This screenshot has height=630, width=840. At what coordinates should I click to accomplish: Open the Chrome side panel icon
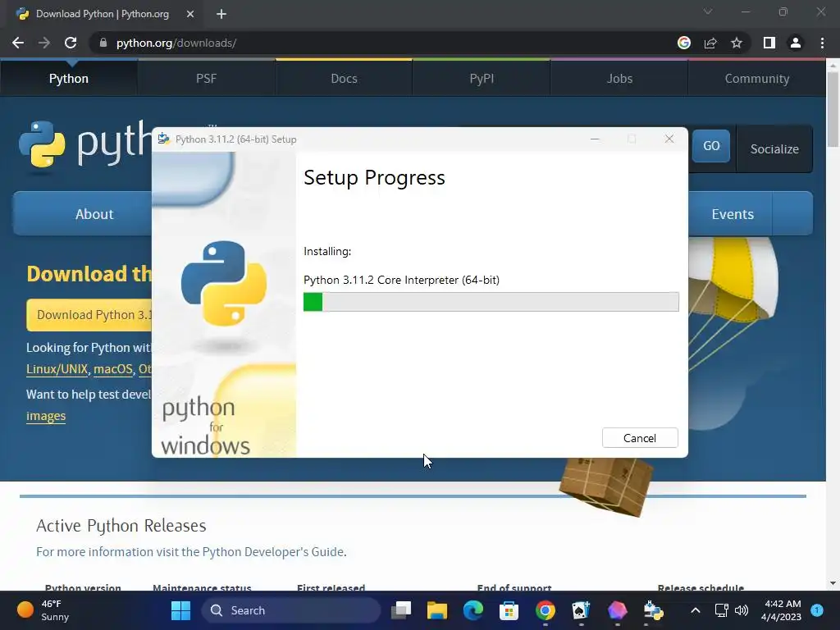(769, 43)
